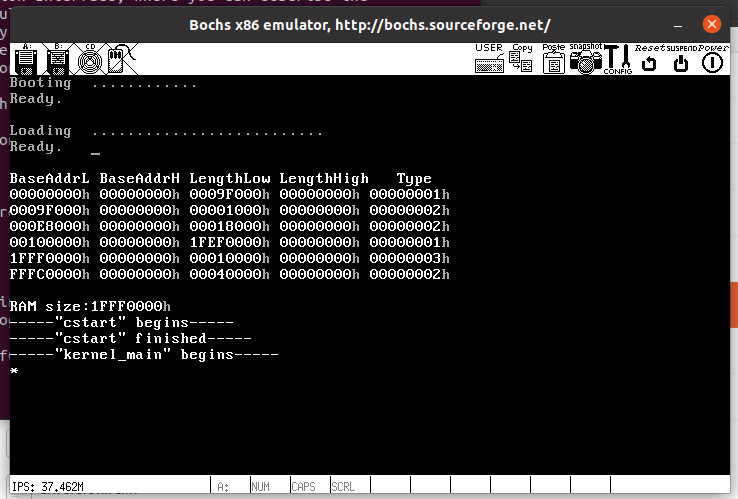This screenshot has height=499, width=738.
Task: Click the "cstart" begins line
Action: coord(121,322)
